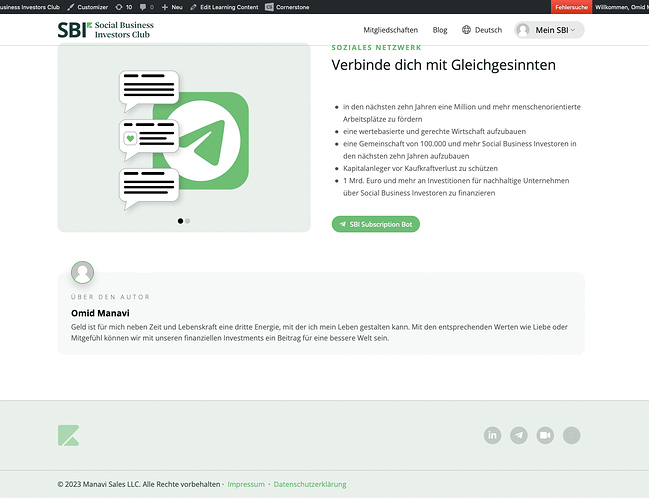Click the author avatar above Omid Manavi

pos(82,272)
